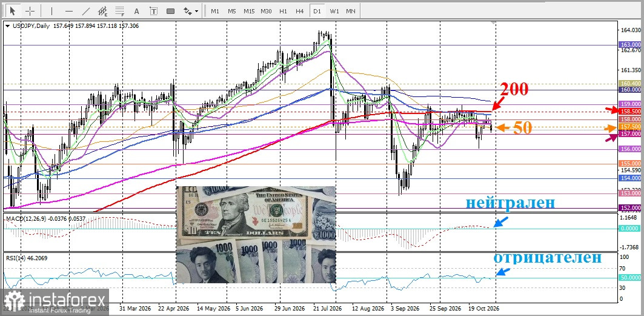
Task: Pick the Text Label tool
Action: coord(154,11)
